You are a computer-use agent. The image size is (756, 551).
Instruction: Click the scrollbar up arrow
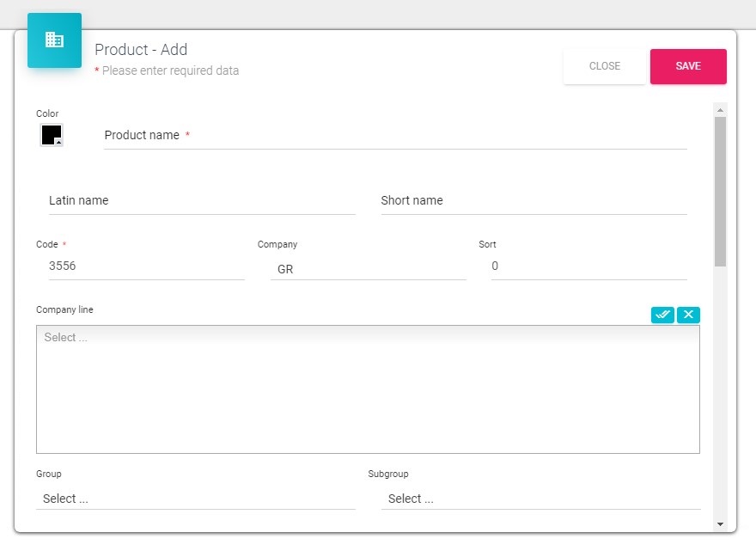pos(720,110)
